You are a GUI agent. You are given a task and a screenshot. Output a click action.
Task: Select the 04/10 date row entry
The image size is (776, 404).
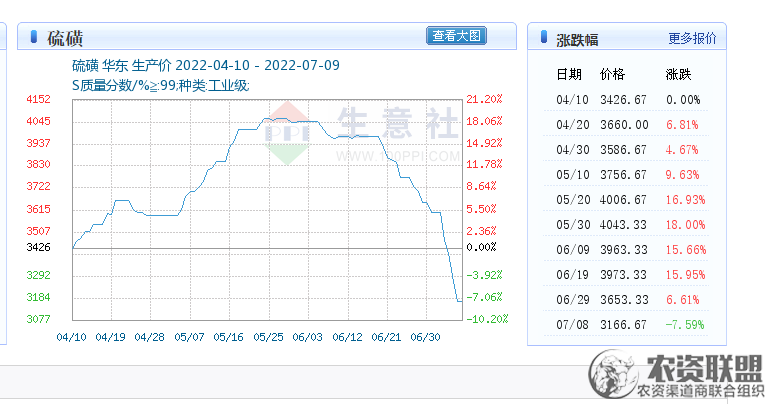(x=572, y=100)
